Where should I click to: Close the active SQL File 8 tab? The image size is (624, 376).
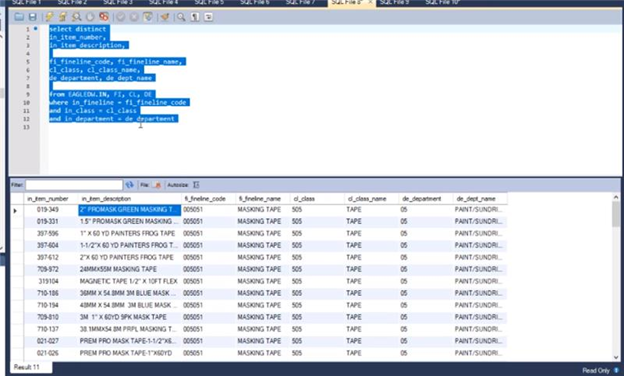(370, 2)
